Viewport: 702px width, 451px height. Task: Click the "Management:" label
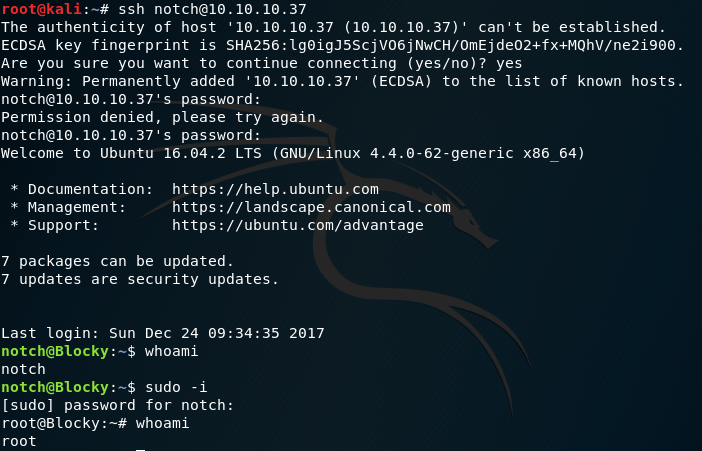(76, 207)
